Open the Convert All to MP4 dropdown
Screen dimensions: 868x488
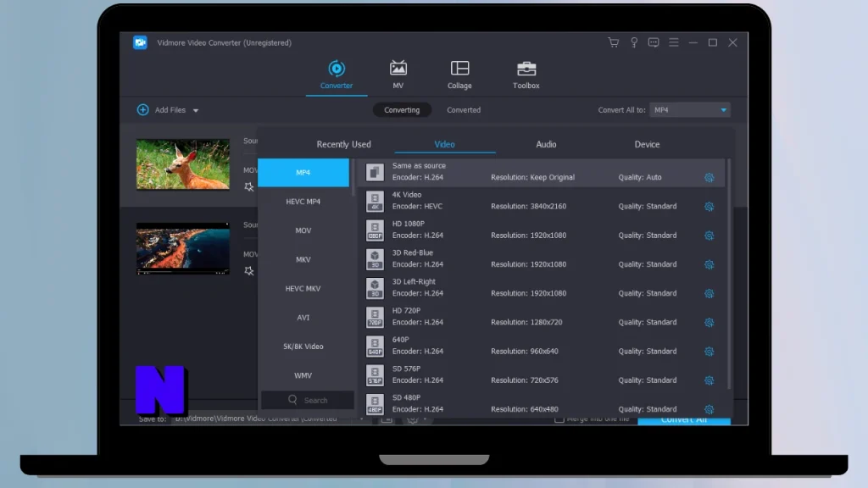(690, 109)
